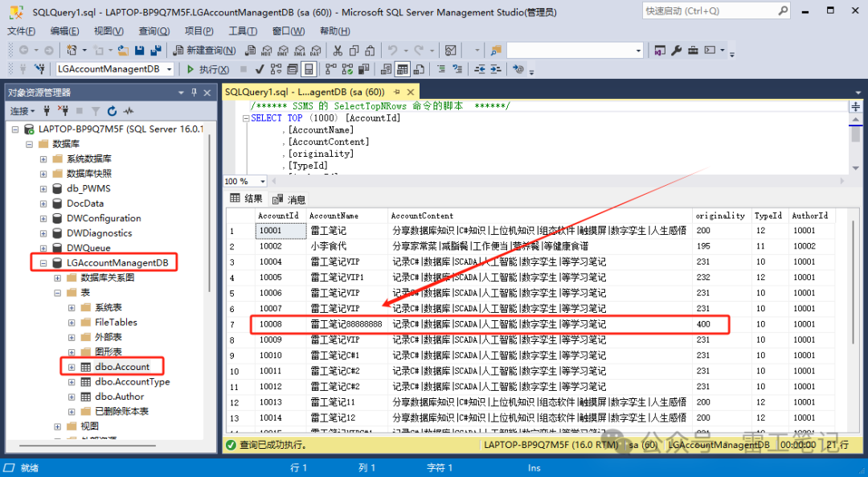This screenshot has height=477, width=868.
Task: Click the quick launch search box
Action: pos(716,10)
